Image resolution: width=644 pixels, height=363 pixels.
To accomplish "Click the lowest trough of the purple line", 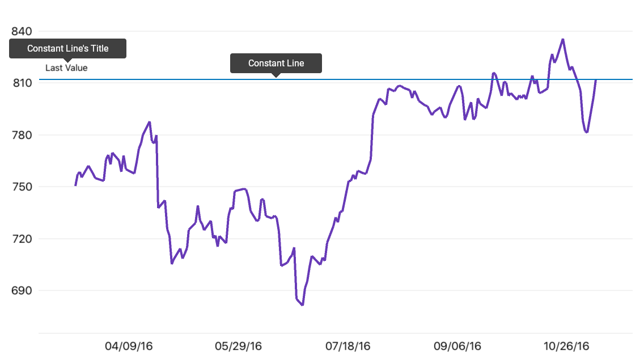I will pyautogui.click(x=302, y=305).
